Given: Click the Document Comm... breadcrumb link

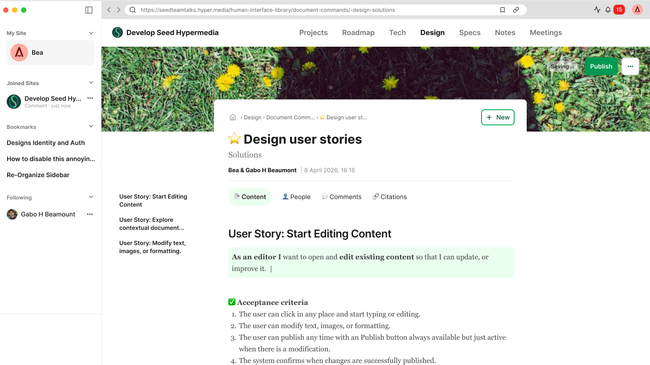Looking at the screenshot, I should (290, 117).
